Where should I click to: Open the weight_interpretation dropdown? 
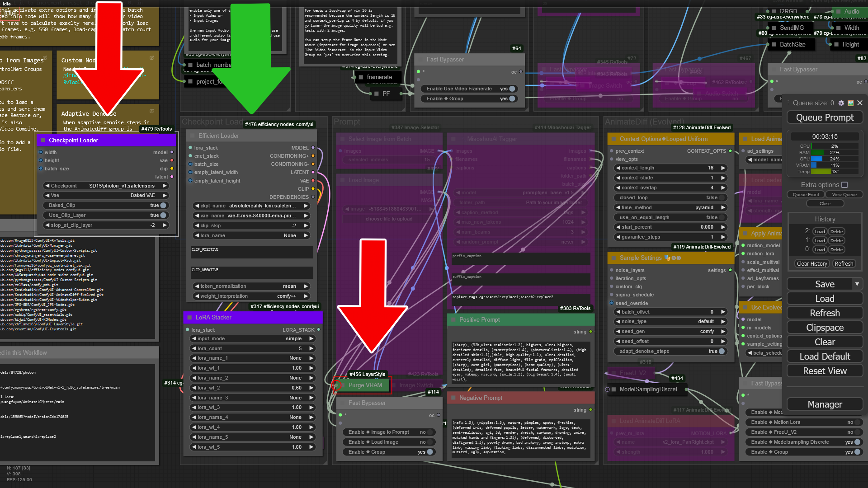pos(251,296)
